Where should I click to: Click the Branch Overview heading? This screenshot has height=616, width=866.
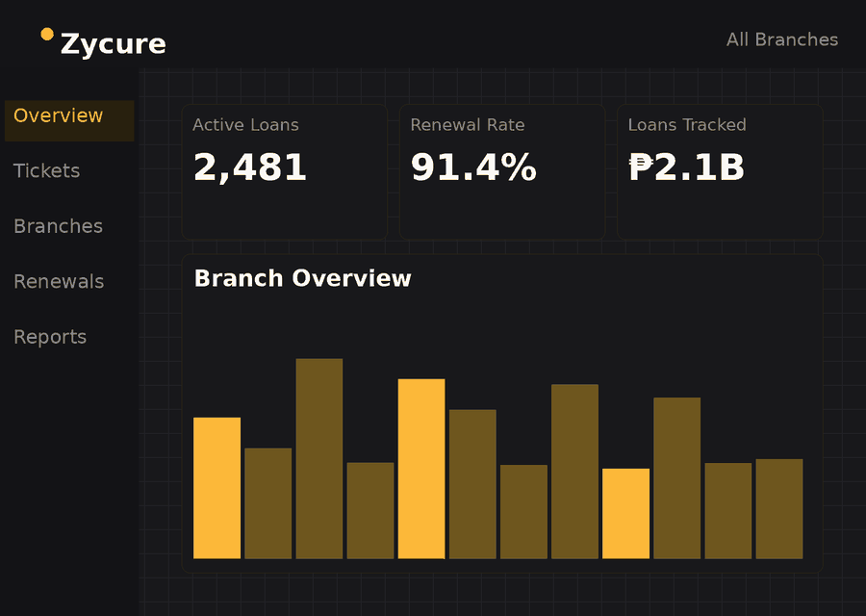pyautogui.click(x=303, y=278)
